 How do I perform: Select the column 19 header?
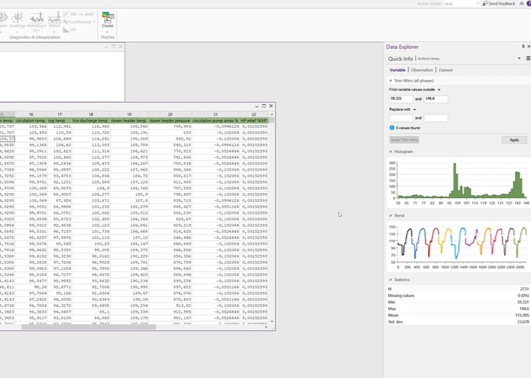coord(129,114)
